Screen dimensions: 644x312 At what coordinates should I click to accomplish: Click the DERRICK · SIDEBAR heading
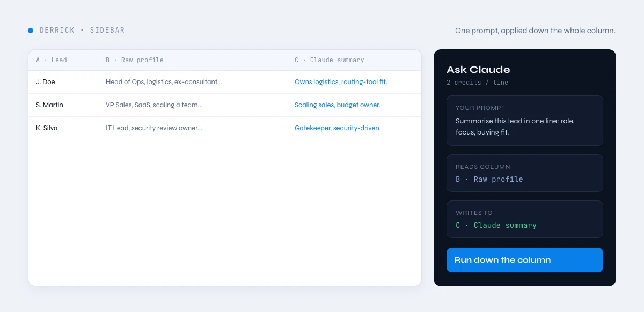pyautogui.click(x=82, y=31)
